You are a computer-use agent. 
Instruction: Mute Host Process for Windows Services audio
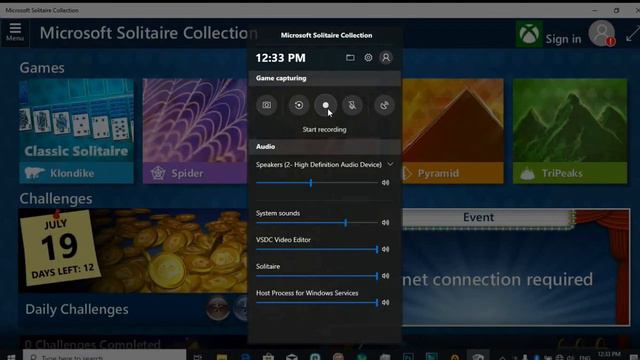click(x=385, y=302)
